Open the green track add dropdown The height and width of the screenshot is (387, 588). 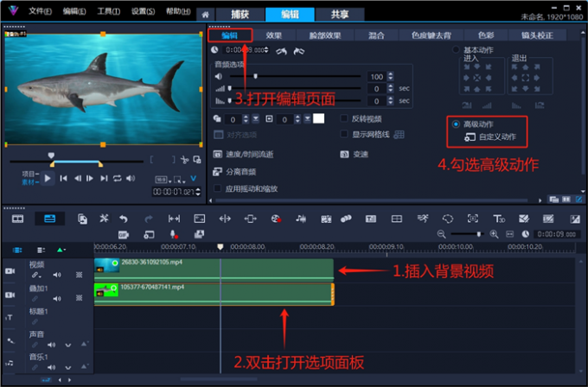point(61,250)
